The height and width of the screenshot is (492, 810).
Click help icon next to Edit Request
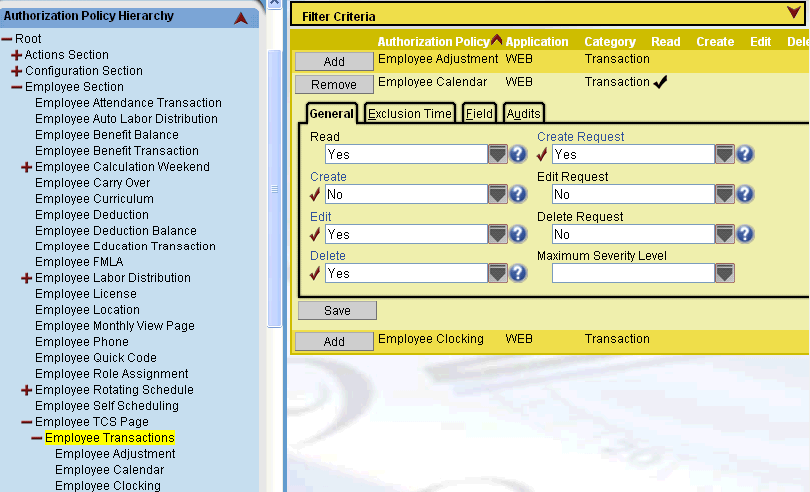[745, 194]
